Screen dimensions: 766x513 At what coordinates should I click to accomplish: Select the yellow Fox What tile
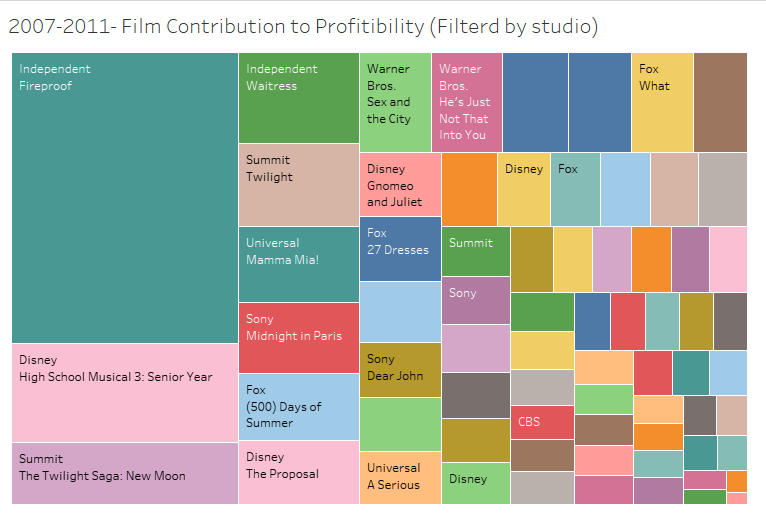click(x=661, y=102)
